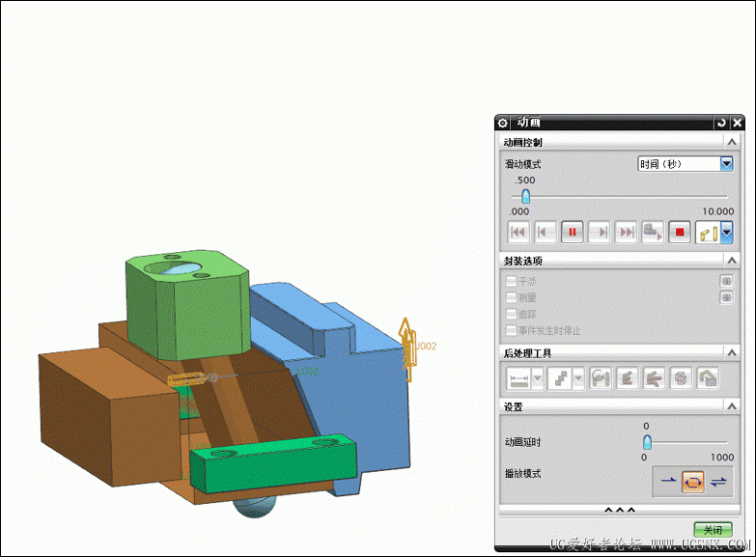Click the export-to-movie camera icon
756x557 pixels.
tap(653, 232)
